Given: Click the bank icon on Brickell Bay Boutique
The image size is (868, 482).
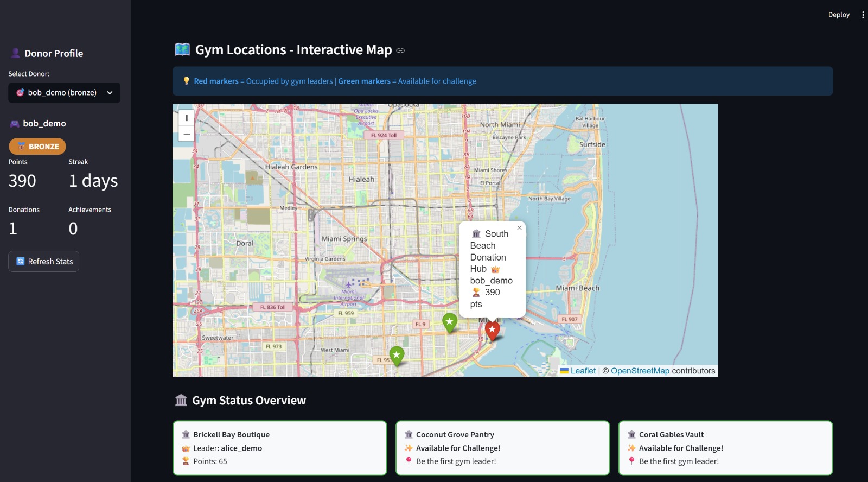Looking at the screenshot, I should (x=186, y=435).
